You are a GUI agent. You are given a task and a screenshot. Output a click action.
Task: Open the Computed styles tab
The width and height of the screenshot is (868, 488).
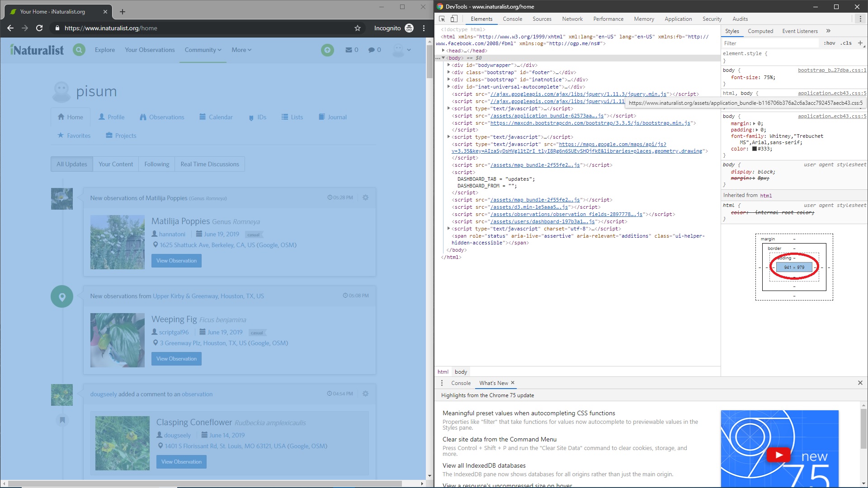tap(760, 31)
